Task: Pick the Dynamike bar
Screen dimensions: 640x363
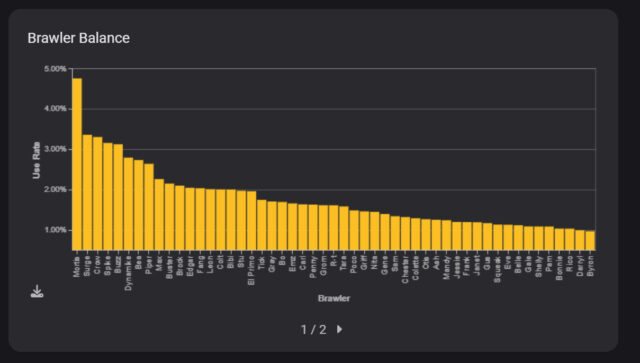Action: [129, 204]
